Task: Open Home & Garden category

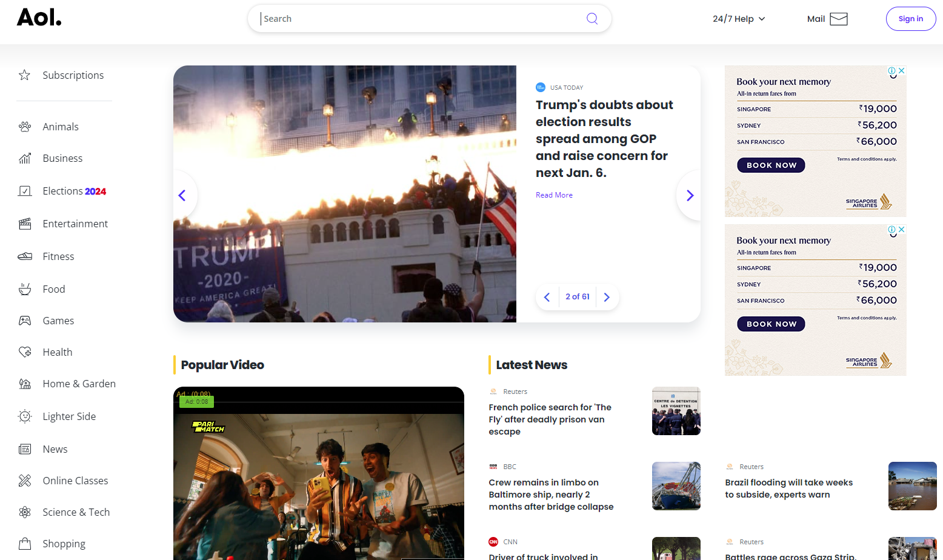Action: 79,384
